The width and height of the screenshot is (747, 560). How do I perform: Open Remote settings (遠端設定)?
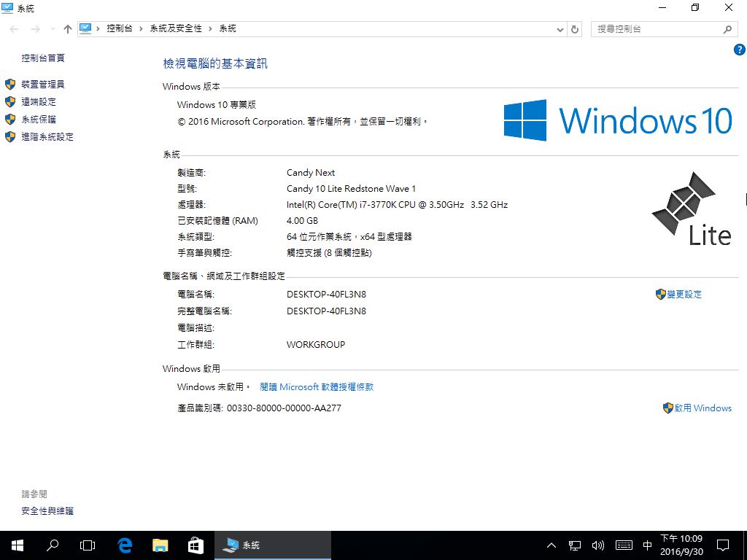click(39, 102)
